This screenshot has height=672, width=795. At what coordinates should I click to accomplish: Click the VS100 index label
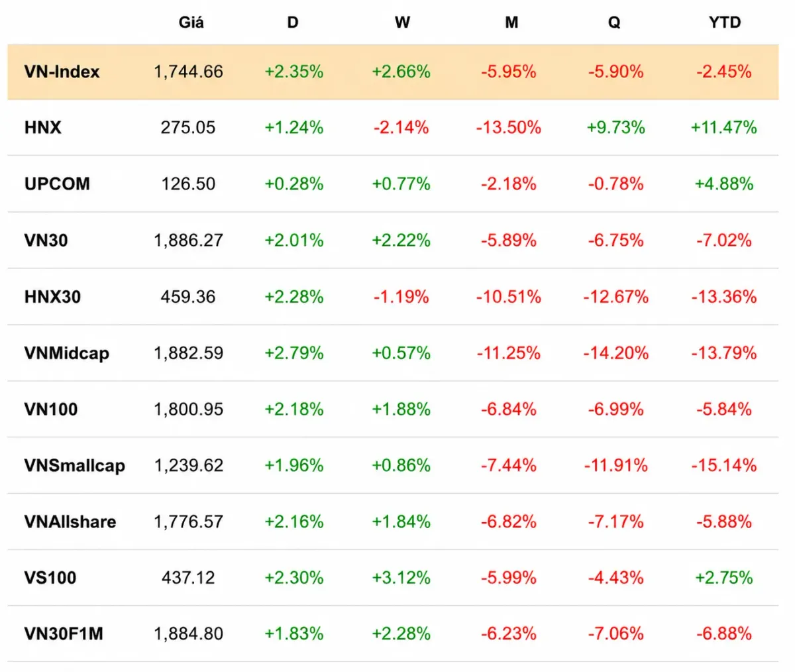click(x=50, y=577)
